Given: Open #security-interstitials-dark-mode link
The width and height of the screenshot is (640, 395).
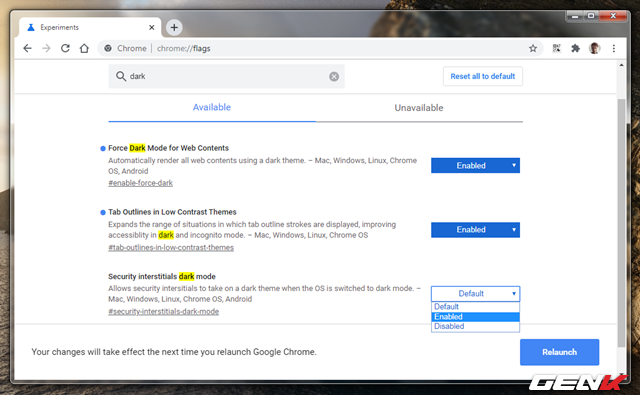Looking at the screenshot, I should pyautogui.click(x=164, y=311).
